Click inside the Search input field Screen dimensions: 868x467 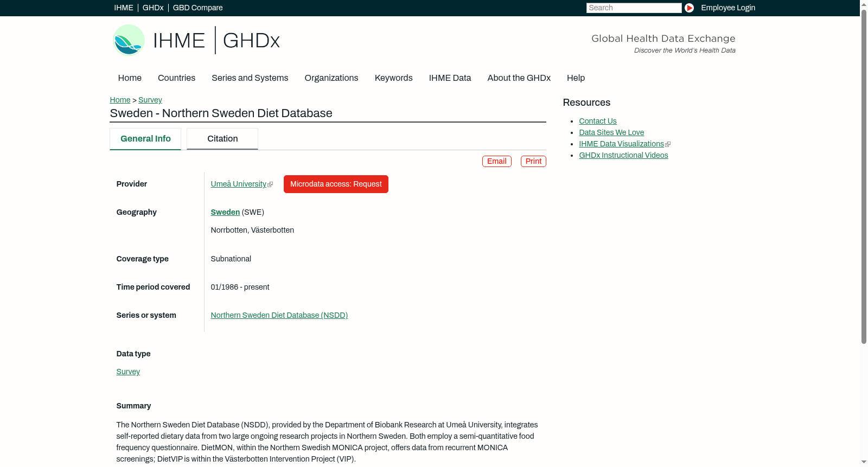pos(634,8)
